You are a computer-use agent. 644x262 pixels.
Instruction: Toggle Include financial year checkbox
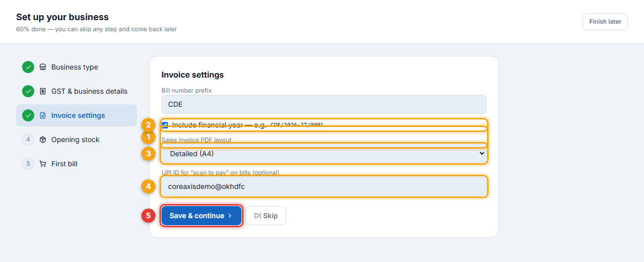(x=165, y=125)
